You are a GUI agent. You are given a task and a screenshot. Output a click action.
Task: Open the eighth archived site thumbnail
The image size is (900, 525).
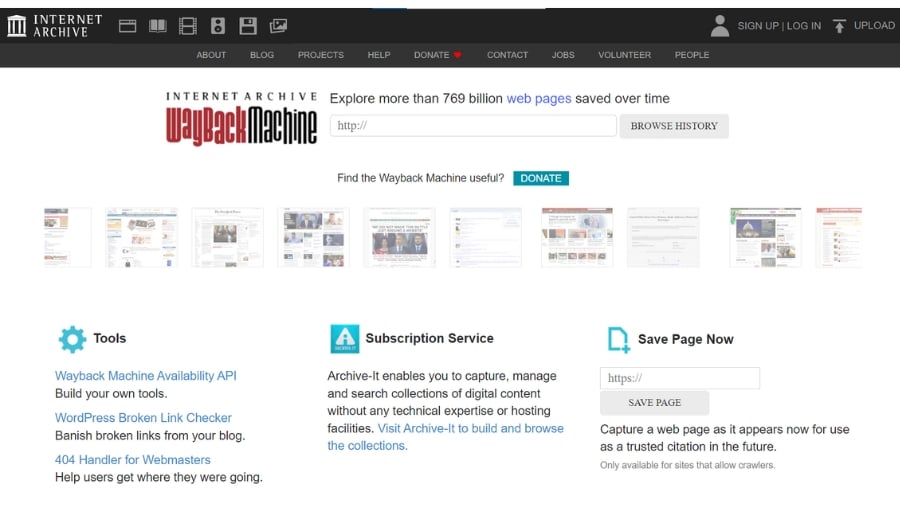[663, 238]
